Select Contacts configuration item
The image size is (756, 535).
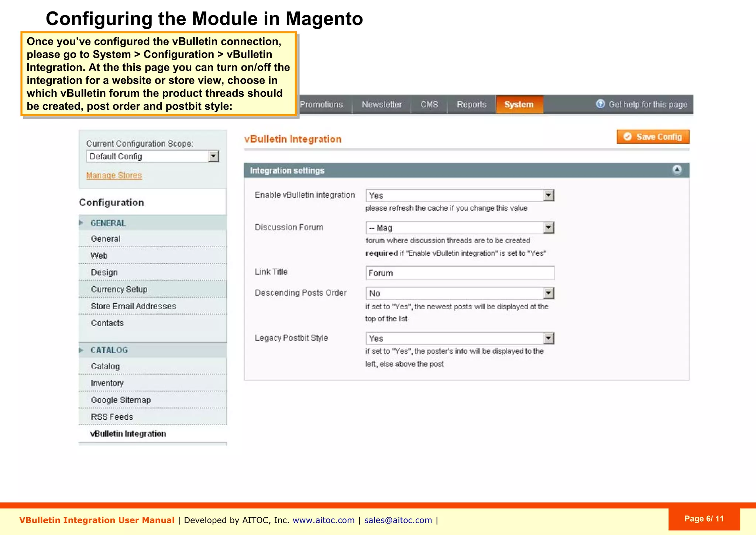[x=153, y=323]
